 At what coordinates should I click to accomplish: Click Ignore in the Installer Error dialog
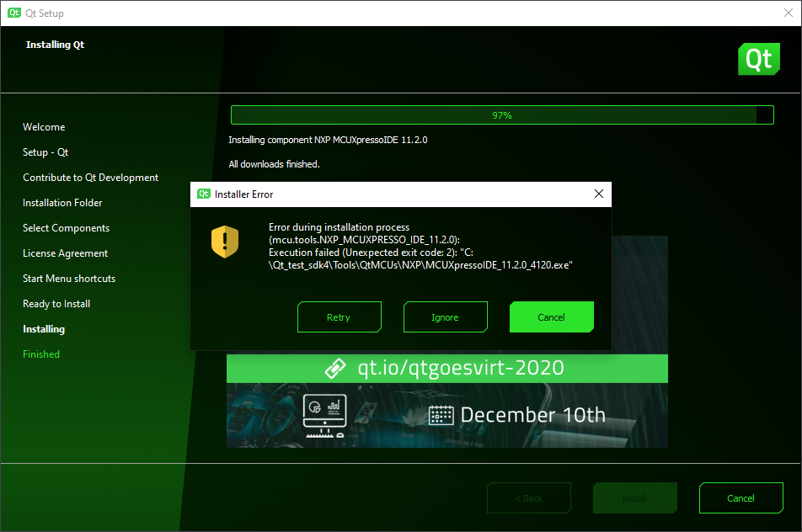coord(445,317)
